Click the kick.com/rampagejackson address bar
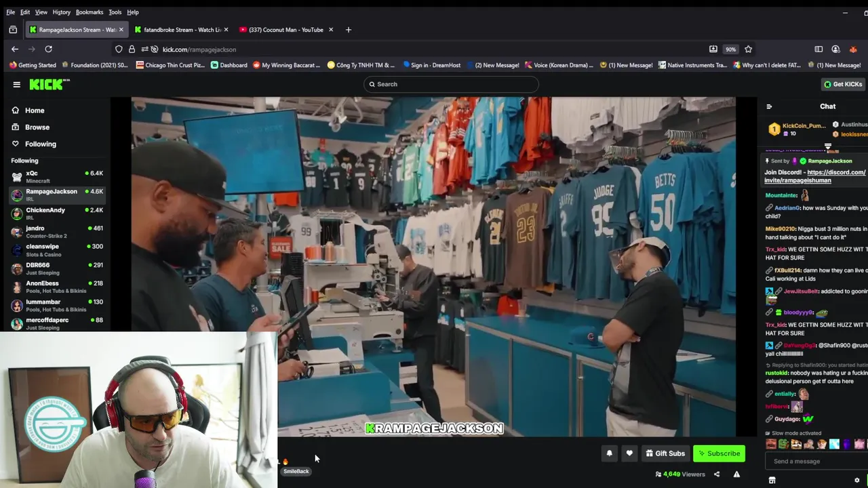 pyautogui.click(x=199, y=49)
